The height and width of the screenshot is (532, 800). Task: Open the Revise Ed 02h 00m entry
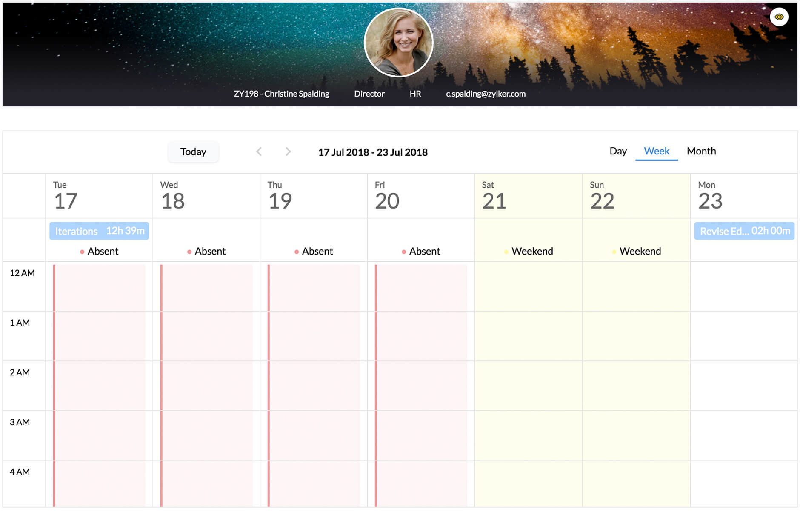(744, 231)
